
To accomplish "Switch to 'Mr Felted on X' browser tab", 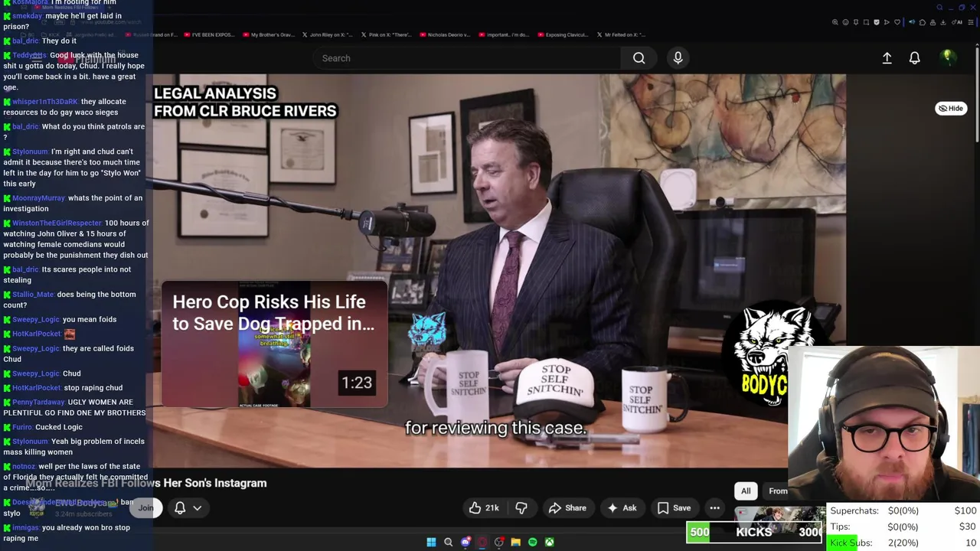I will pos(620,34).
